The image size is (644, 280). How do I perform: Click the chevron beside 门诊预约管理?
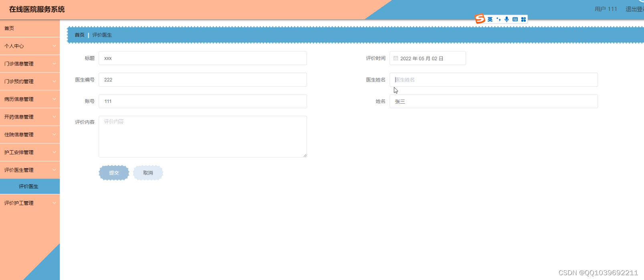pyautogui.click(x=54, y=81)
